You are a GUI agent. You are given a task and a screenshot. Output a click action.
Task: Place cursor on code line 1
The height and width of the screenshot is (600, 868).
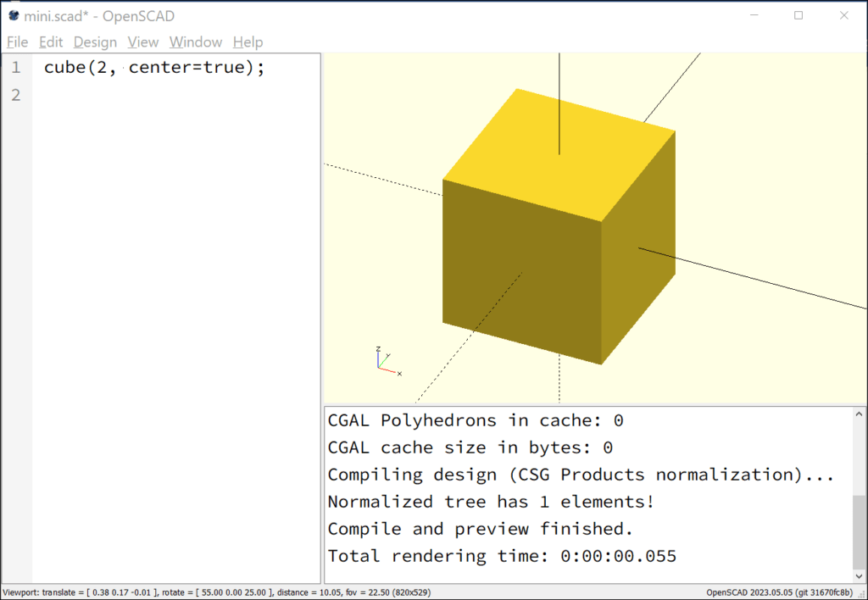154,68
